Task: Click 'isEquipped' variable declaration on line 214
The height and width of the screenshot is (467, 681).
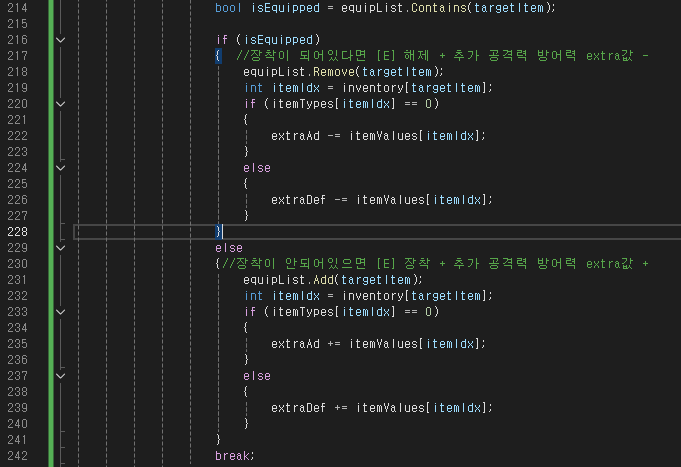Action: (285, 8)
